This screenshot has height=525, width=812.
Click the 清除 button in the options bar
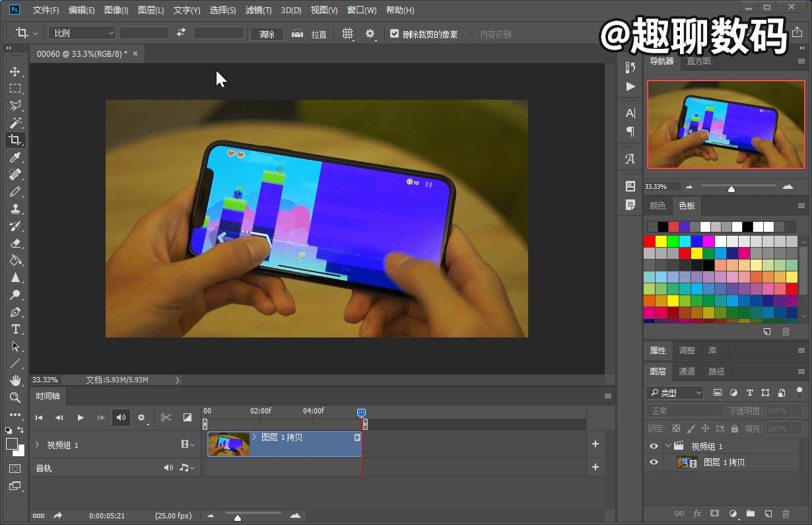[267, 34]
